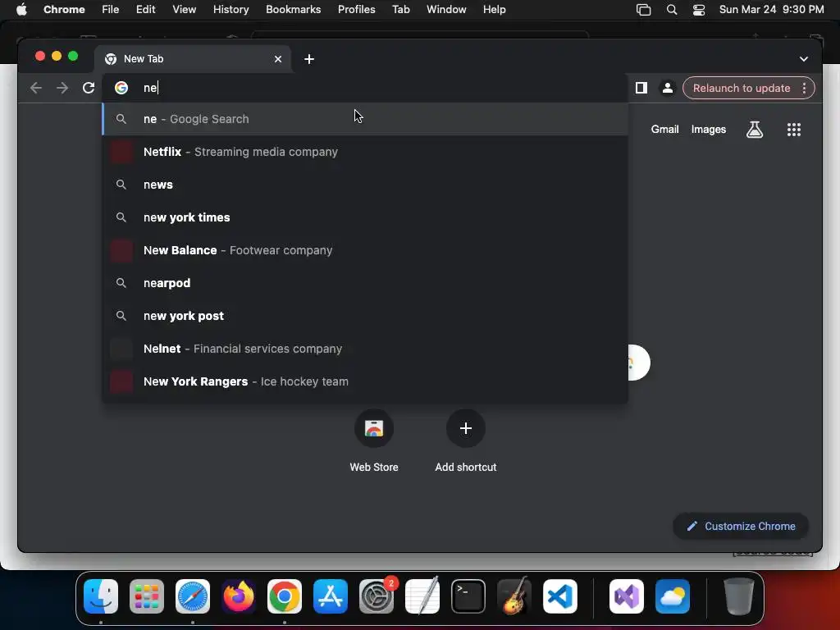Select the 'new york post' suggestion
The image size is (840, 630).
coord(365,316)
